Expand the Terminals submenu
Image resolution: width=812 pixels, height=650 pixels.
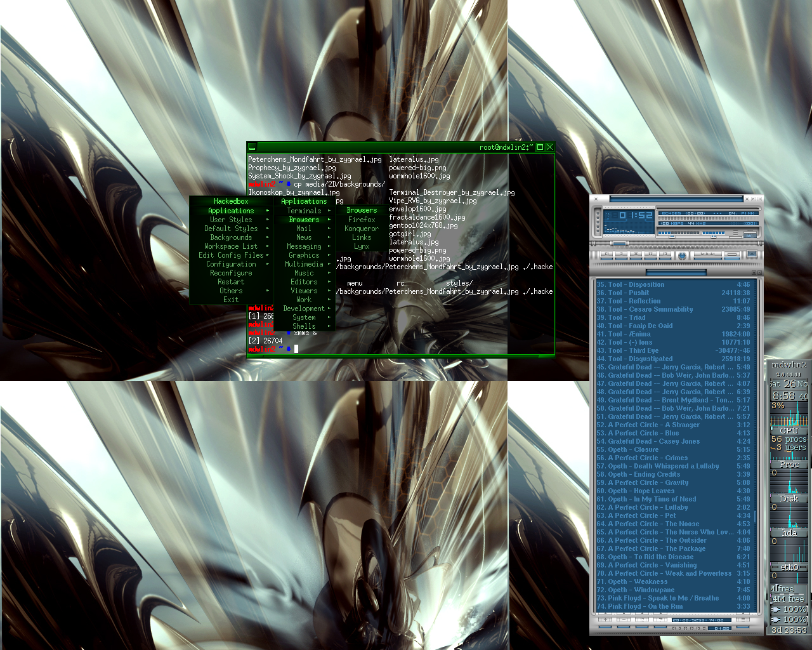pyautogui.click(x=304, y=211)
